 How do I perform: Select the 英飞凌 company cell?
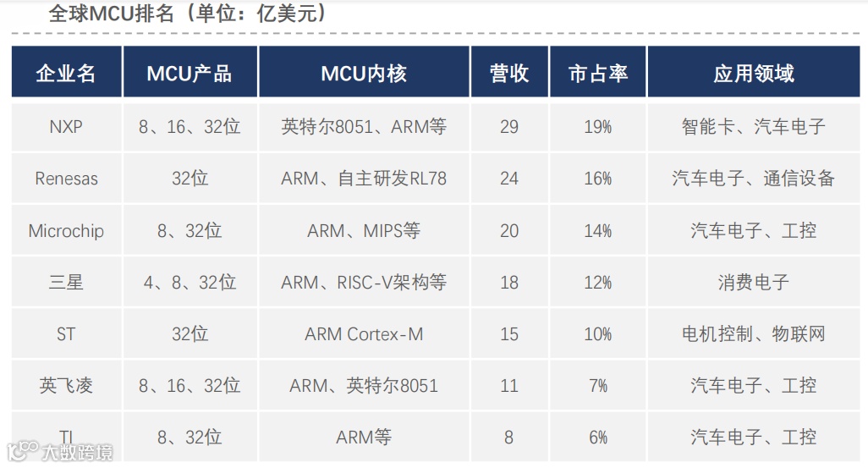pyautogui.click(x=67, y=385)
